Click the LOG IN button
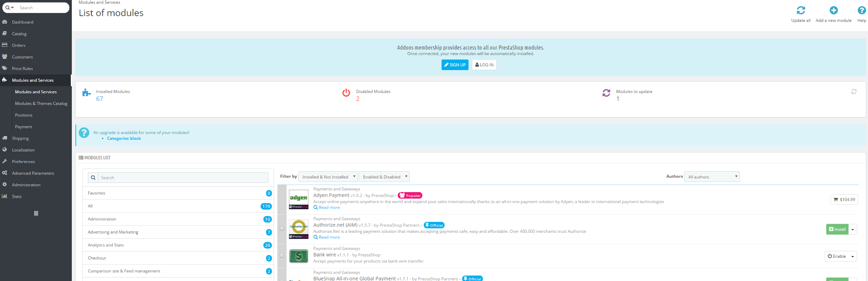This screenshot has height=281, width=868. pyautogui.click(x=484, y=65)
